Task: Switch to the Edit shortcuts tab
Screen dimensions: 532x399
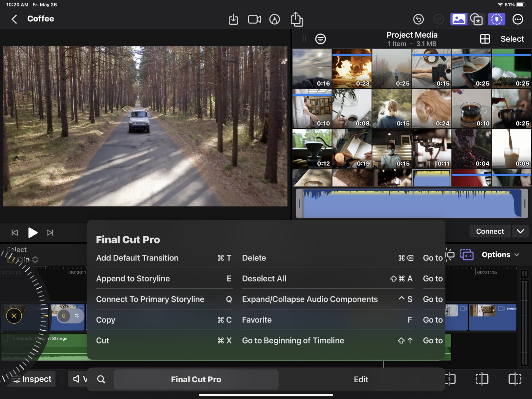Action: point(361,379)
